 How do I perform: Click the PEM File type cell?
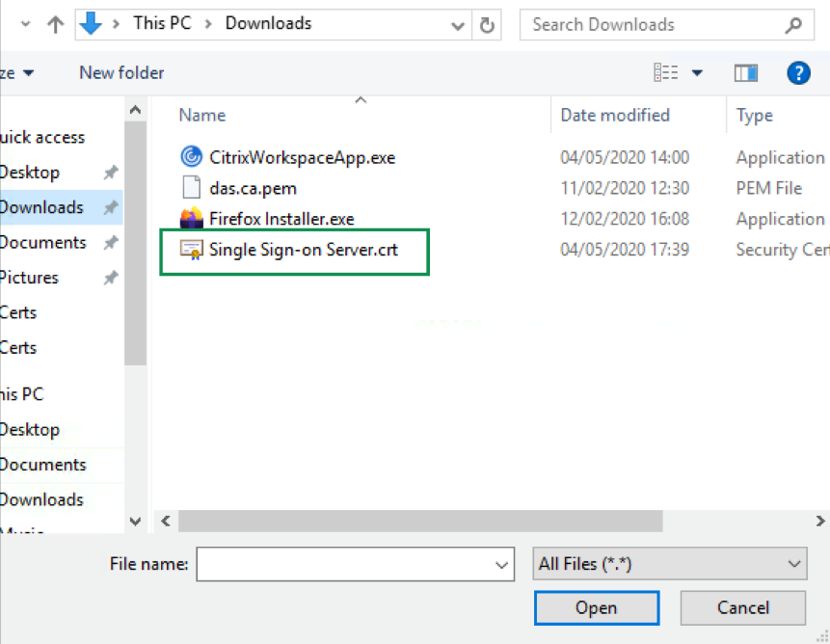click(769, 188)
